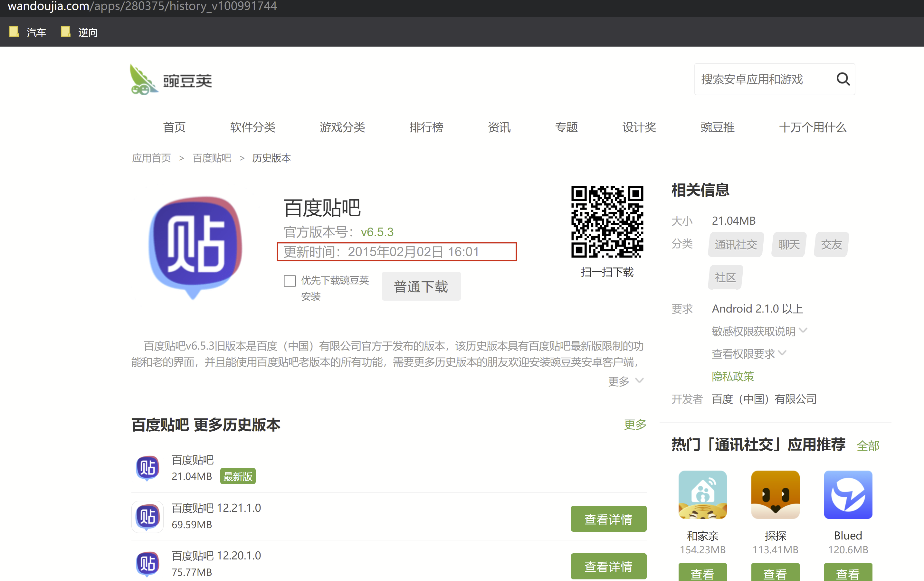The image size is (924, 581).
Task: Click the QR code download image
Action: [607, 222]
